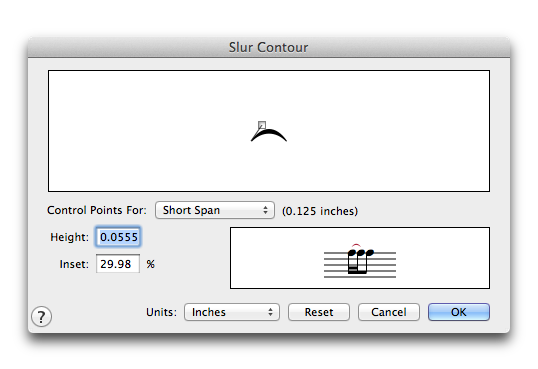The width and height of the screenshot is (538, 369).
Task: Confirm with the OK button
Action: tap(459, 312)
